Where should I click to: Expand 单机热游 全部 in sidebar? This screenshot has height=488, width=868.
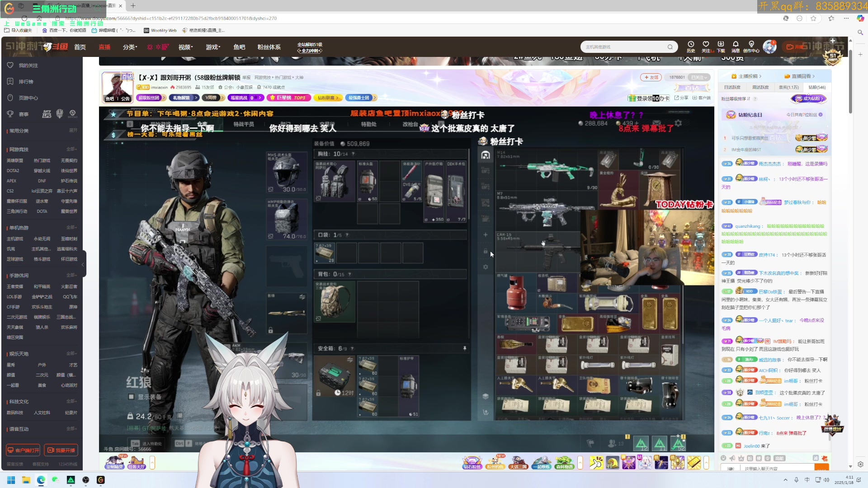click(71, 227)
